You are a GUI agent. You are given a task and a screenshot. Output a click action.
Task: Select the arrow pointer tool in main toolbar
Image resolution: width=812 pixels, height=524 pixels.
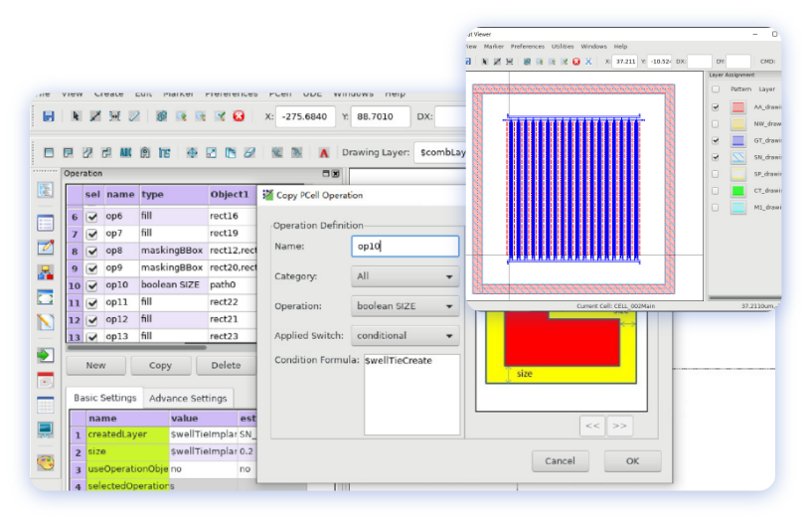[76, 116]
